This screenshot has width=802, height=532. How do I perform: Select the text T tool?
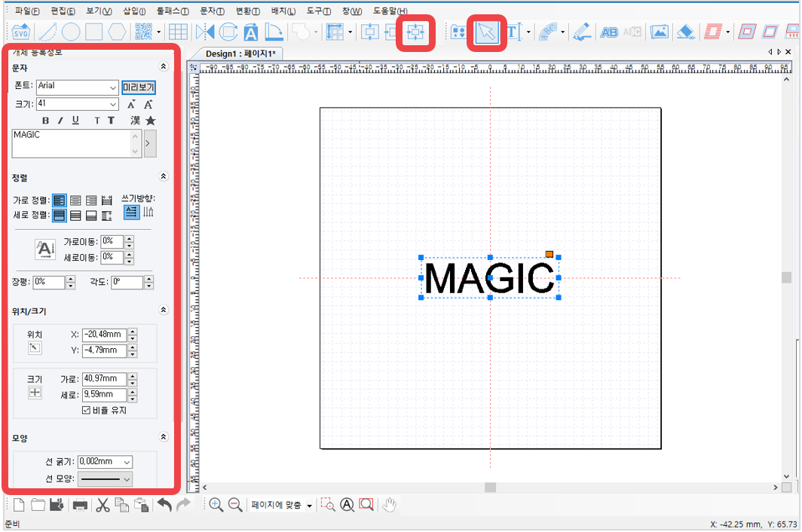(513, 32)
